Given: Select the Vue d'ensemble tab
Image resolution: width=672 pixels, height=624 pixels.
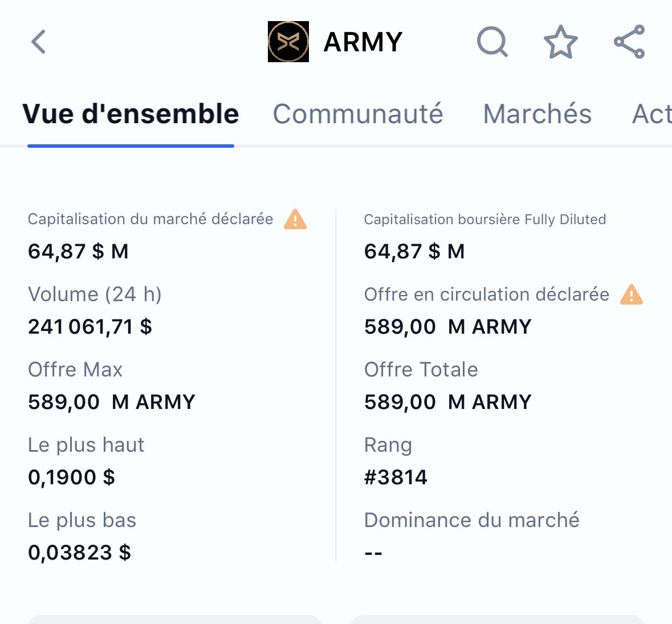Looking at the screenshot, I should (131, 114).
